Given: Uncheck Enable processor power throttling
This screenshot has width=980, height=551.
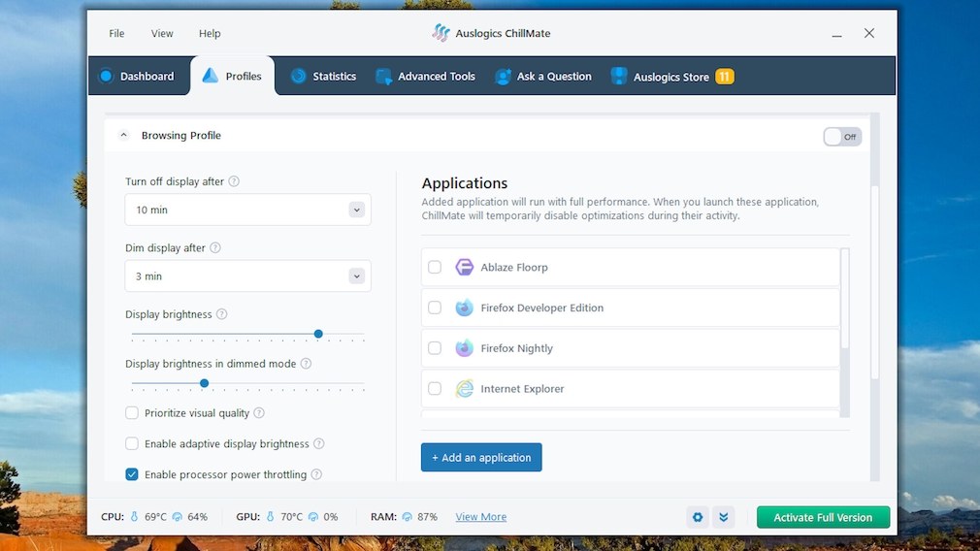Looking at the screenshot, I should pyautogui.click(x=132, y=474).
